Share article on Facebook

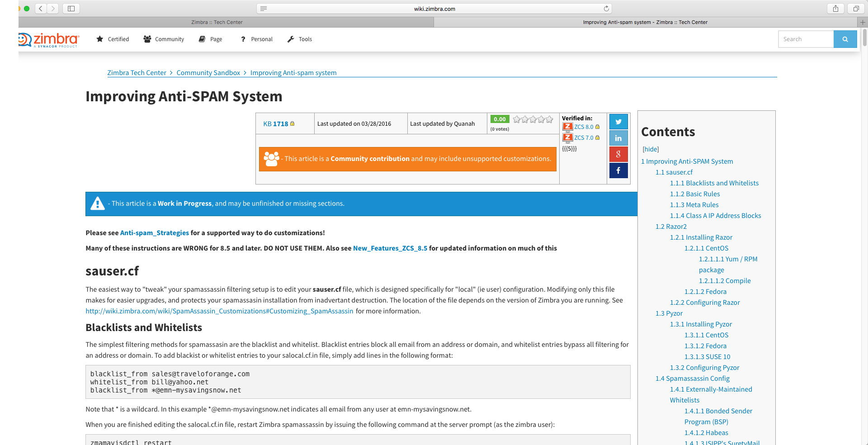tap(618, 170)
